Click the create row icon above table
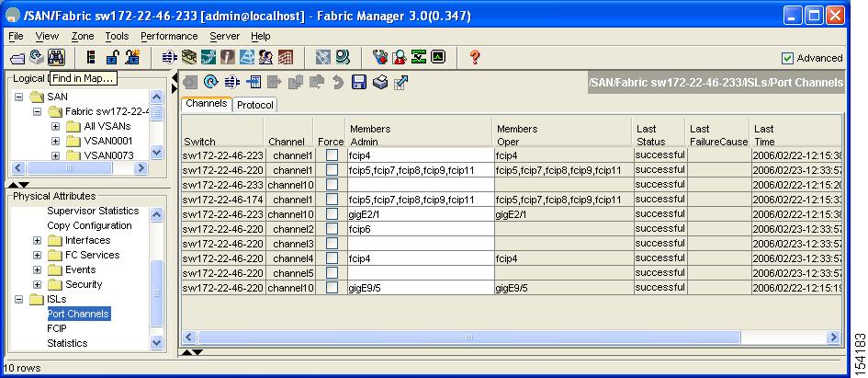The width and height of the screenshot is (868, 378). 254,83
